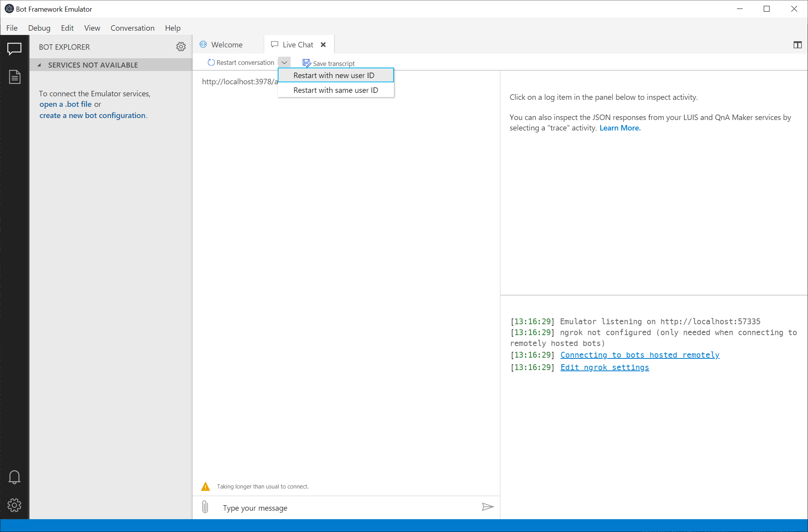Open the File menu
The width and height of the screenshot is (808, 532).
[12, 28]
